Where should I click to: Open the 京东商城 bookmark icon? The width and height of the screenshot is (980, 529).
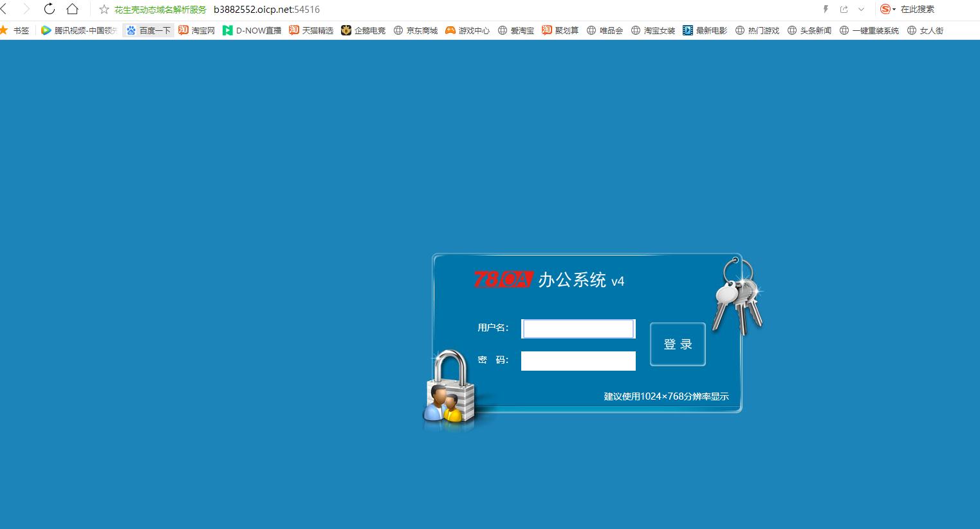tap(400, 30)
